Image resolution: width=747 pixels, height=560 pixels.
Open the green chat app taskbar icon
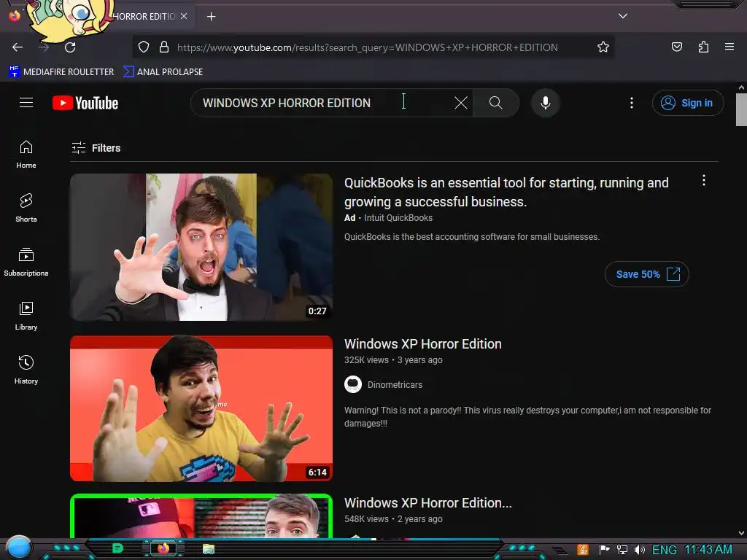(117, 548)
